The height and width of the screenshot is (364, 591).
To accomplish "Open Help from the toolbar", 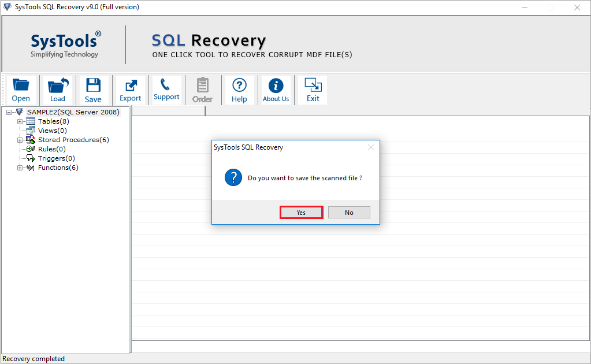I will (x=239, y=90).
